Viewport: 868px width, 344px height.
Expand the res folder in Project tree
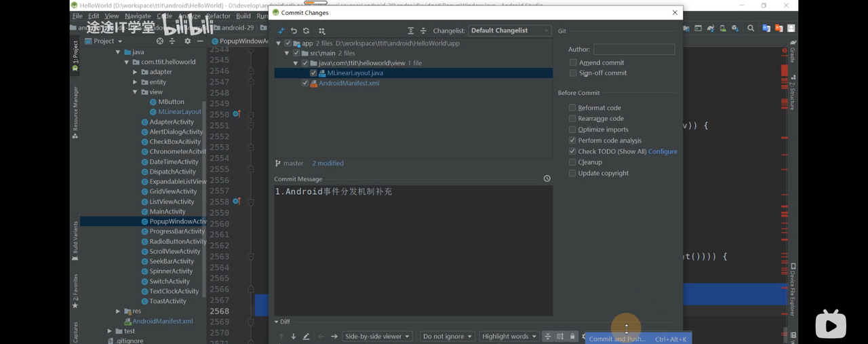(x=118, y=311)
